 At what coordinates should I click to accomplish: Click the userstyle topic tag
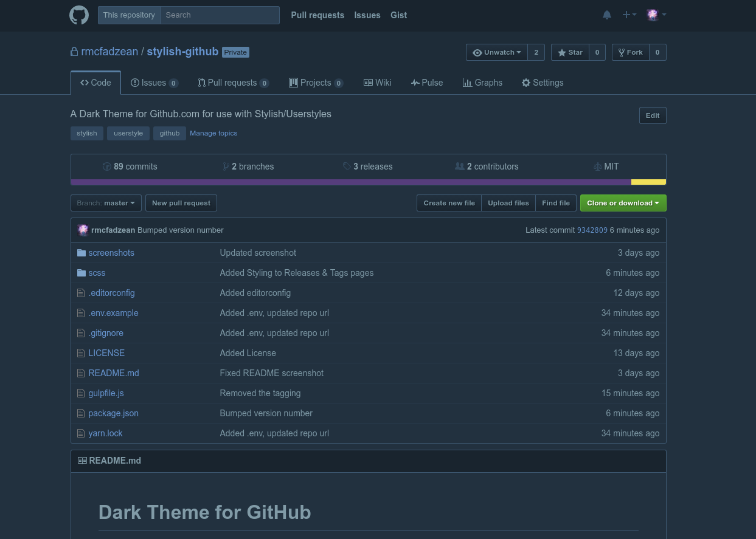point(128,133)
